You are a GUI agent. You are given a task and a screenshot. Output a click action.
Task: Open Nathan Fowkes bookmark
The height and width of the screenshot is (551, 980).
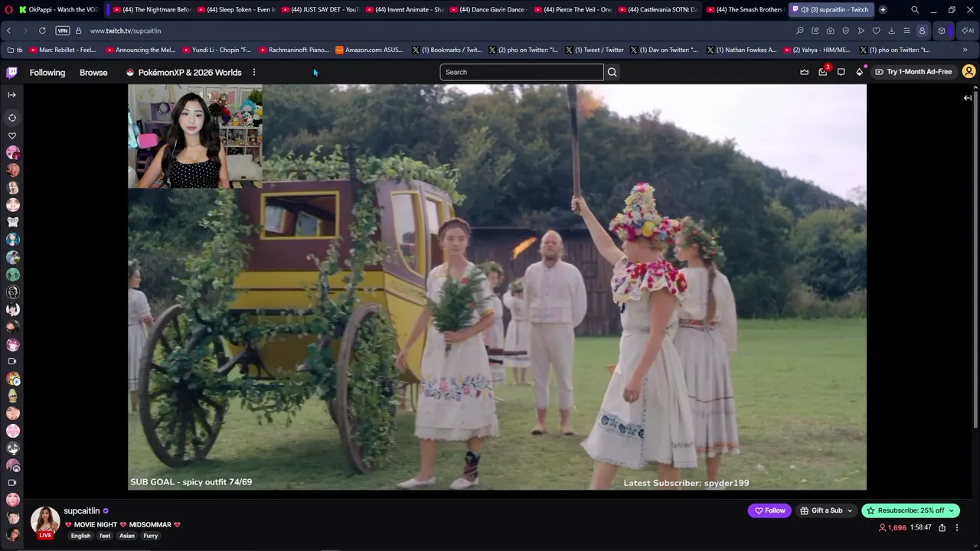pos(741,50)
